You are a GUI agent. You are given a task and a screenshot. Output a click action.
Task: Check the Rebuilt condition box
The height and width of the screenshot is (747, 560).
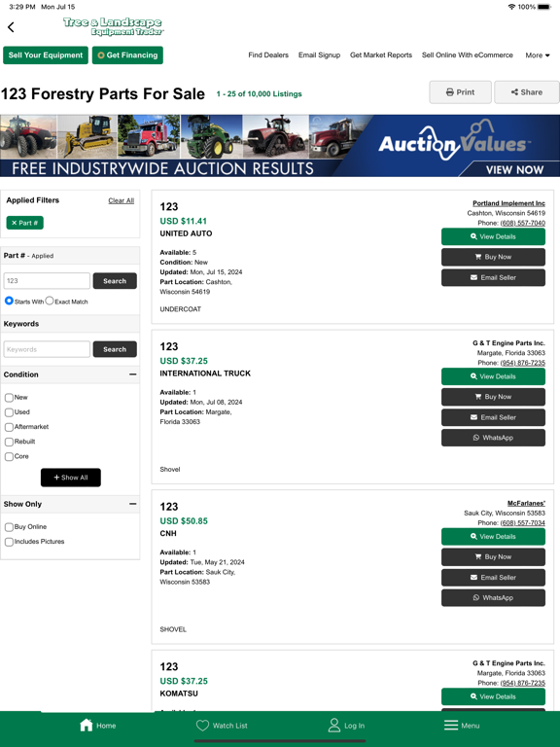[9, 442]
